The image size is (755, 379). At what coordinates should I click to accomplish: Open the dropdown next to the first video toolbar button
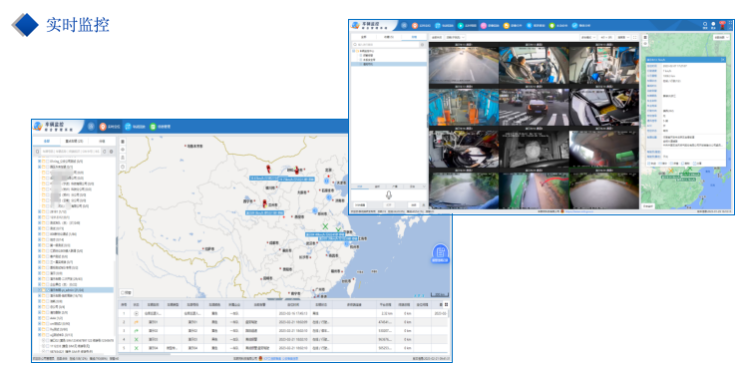click(455, 37)
